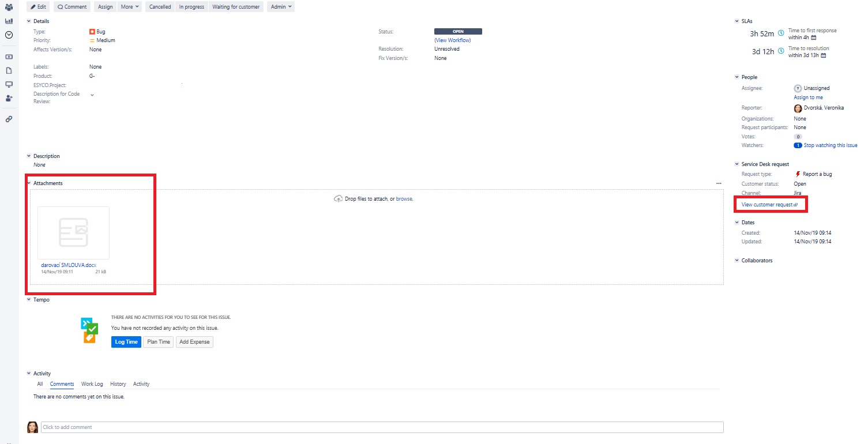This screenshot has height=444, width=868.
Task: Click the clock icon for Time to resolution
Action: pyautogui.click(x=781, y=51)
